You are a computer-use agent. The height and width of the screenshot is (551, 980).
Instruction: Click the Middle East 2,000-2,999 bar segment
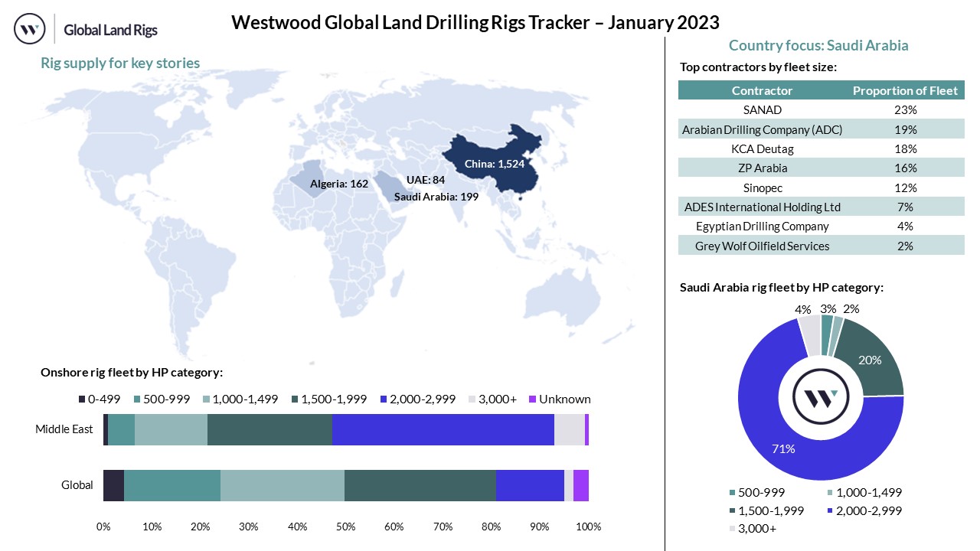[x=443, y=429]
